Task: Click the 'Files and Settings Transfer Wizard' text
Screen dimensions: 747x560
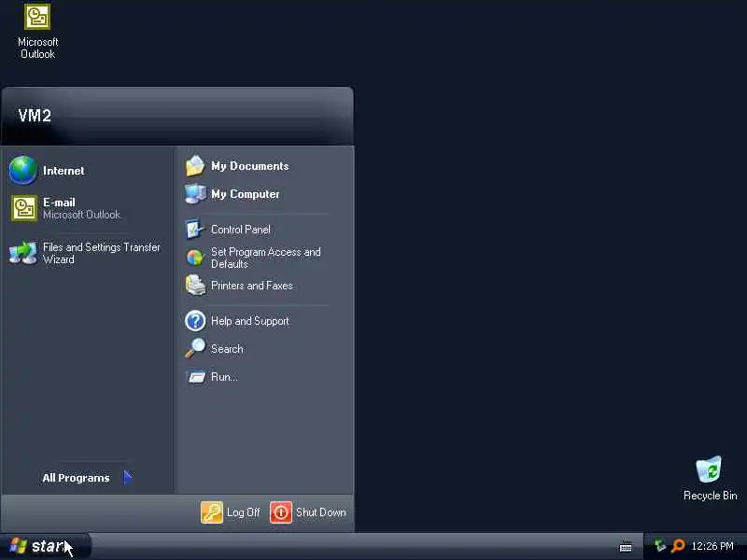Action: click(102, 253)
